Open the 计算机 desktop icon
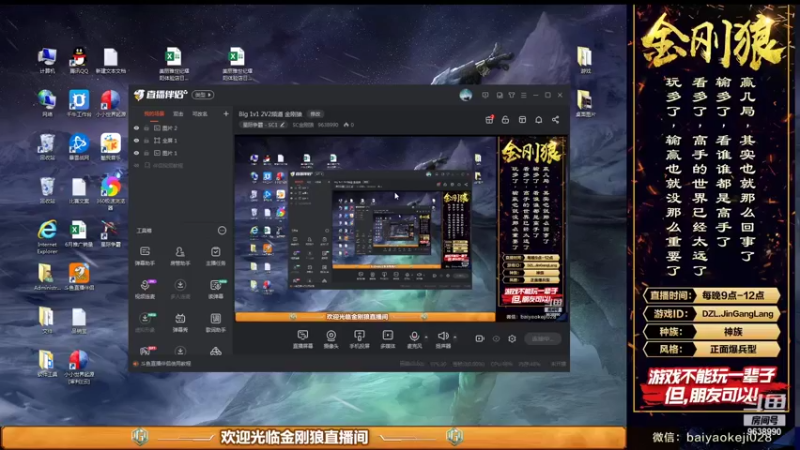Viewport: 800px width, 450px height. (47, 60)
